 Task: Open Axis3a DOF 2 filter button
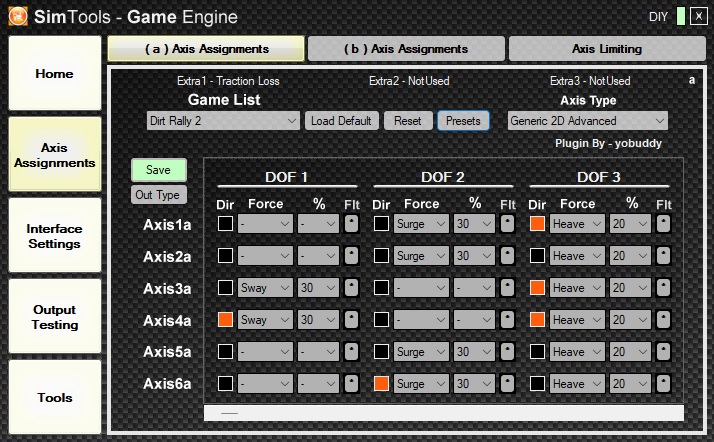pos(507,287)
